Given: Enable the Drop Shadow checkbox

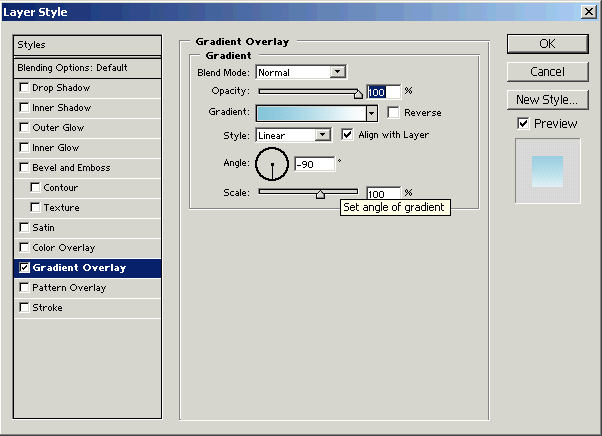Looking at the screenshot, I should [24, 88].
